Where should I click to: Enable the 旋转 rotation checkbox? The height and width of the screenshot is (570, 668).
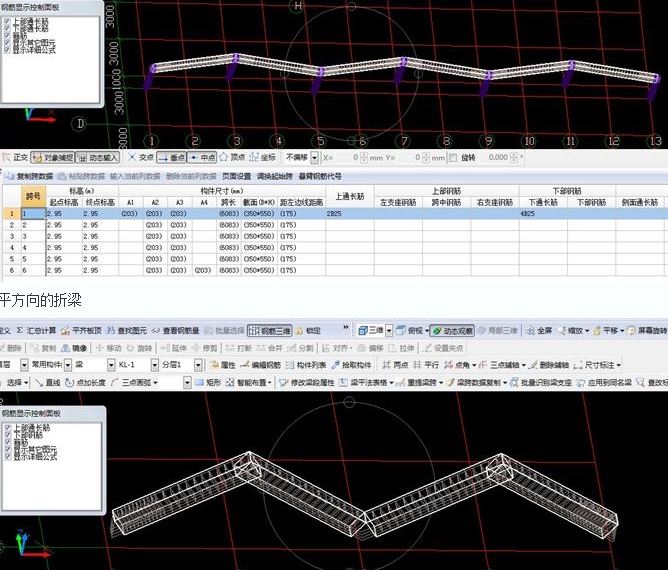(453, 158)
